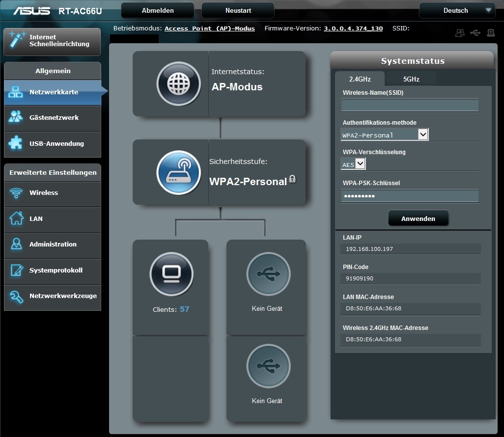The image size is (504, 437).
Task: Click the upper USB device icon
Action: tap(268, 274)
